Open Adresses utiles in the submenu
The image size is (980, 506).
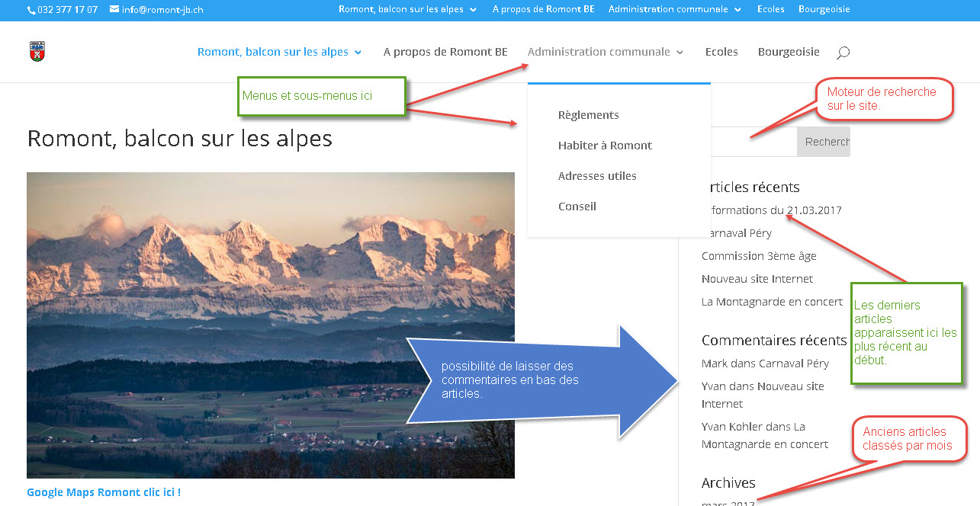(597, 176)
